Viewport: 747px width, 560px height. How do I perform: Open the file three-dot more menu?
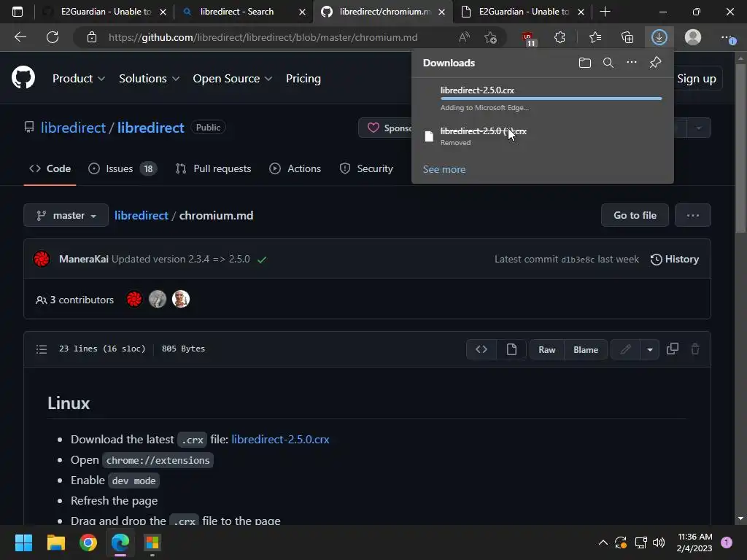point(693,215)
